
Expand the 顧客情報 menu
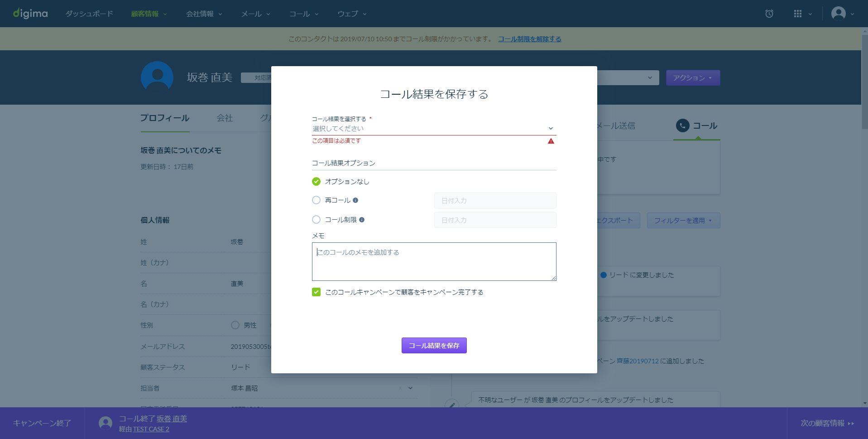click(x=149, y=14)
